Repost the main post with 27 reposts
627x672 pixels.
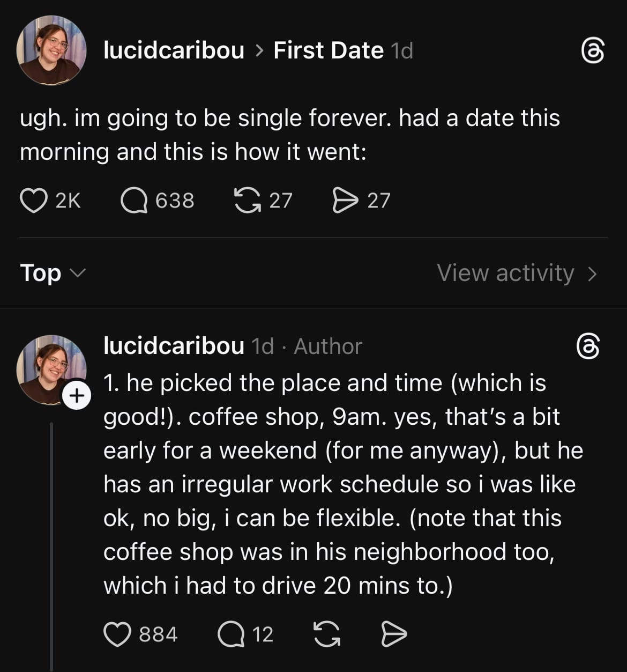pos(247,201)
